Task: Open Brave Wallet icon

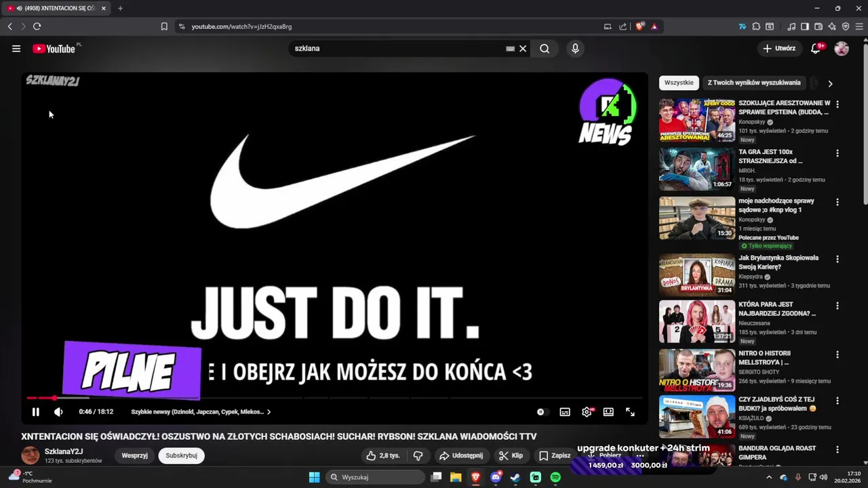Action: (818, 26)
